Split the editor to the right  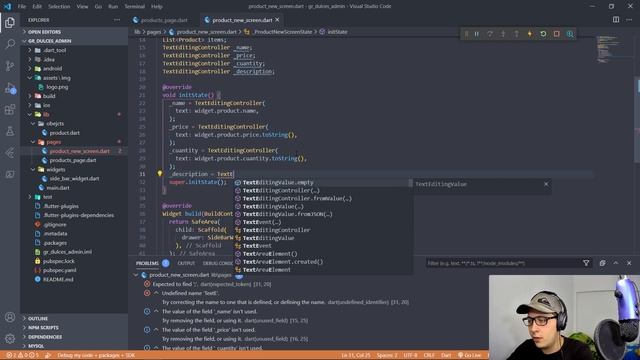pos(616,20)
